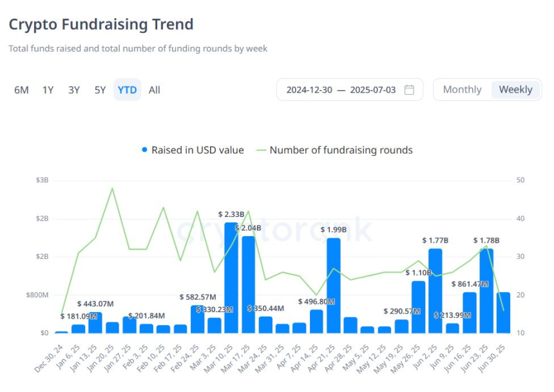Click the $2.04B bar for Mar 17
The height and width of the screenshot is (392, 554).
click(248, 285)
